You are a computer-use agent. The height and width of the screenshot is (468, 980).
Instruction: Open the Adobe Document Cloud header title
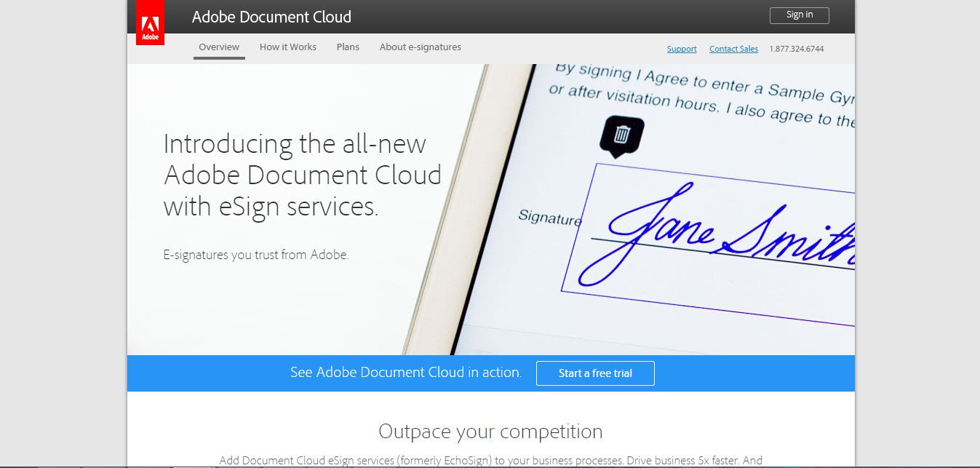click(271, 16)
